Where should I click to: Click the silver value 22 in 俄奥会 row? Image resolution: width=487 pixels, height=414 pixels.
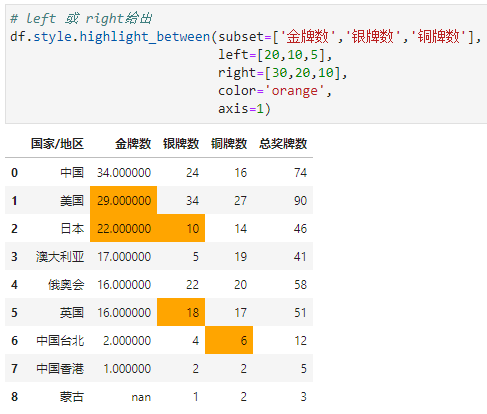click(192, 285)
